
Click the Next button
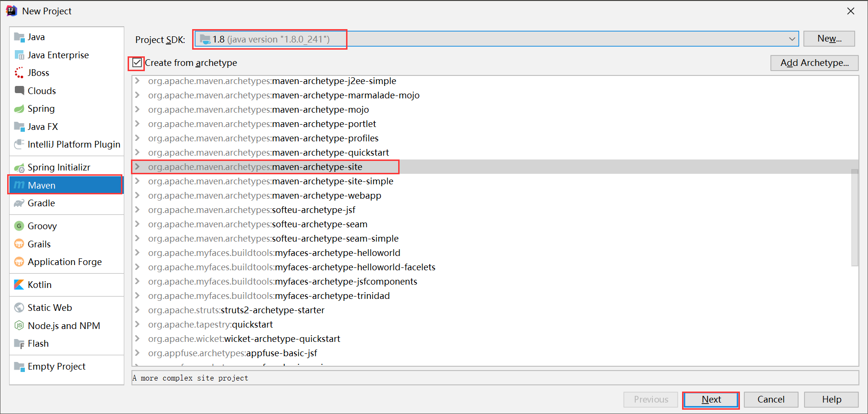pyautogui.click(x=711, y=399)
